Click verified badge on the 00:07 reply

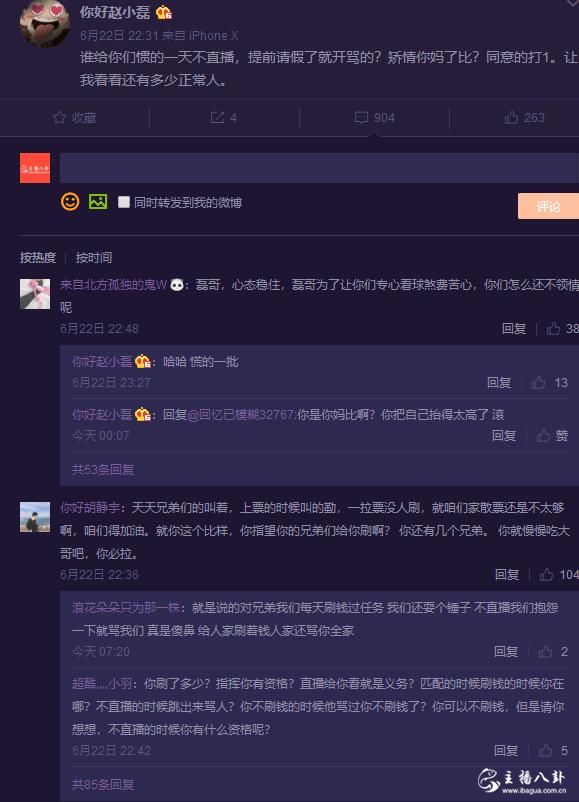point(143,415)
